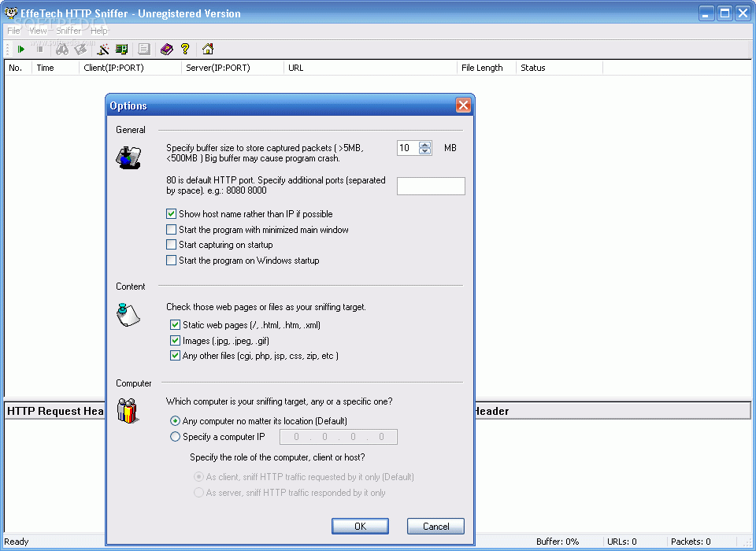Sort by the Time column header
The image size is (756, 551).
tap(55, 68)
